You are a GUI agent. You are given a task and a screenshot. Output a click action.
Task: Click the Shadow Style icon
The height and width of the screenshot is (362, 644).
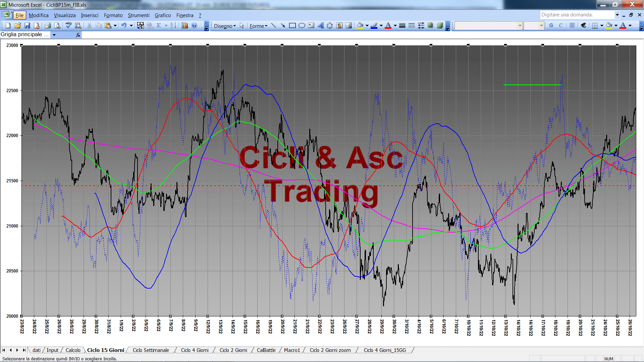[x=430, y=26]
